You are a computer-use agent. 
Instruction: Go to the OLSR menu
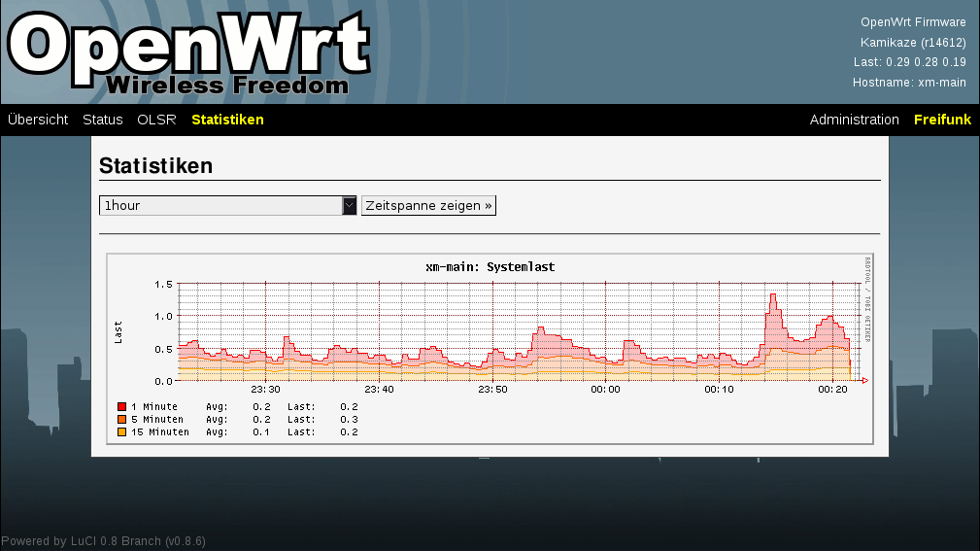(x=156, y=120)
